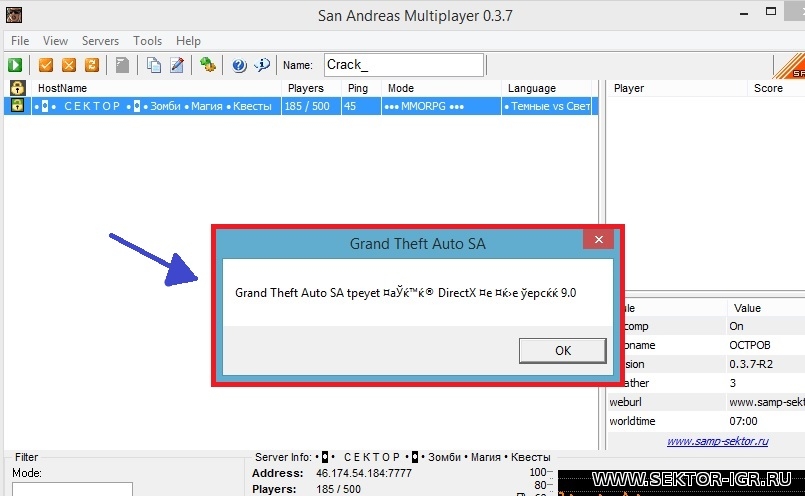
Task: Click the ОСТРОВ mapname value
Action: tap(750, 345)
